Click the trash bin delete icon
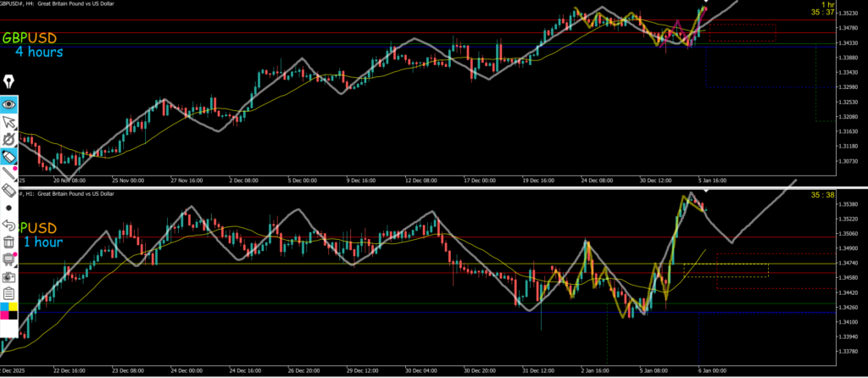 point(9,242)
